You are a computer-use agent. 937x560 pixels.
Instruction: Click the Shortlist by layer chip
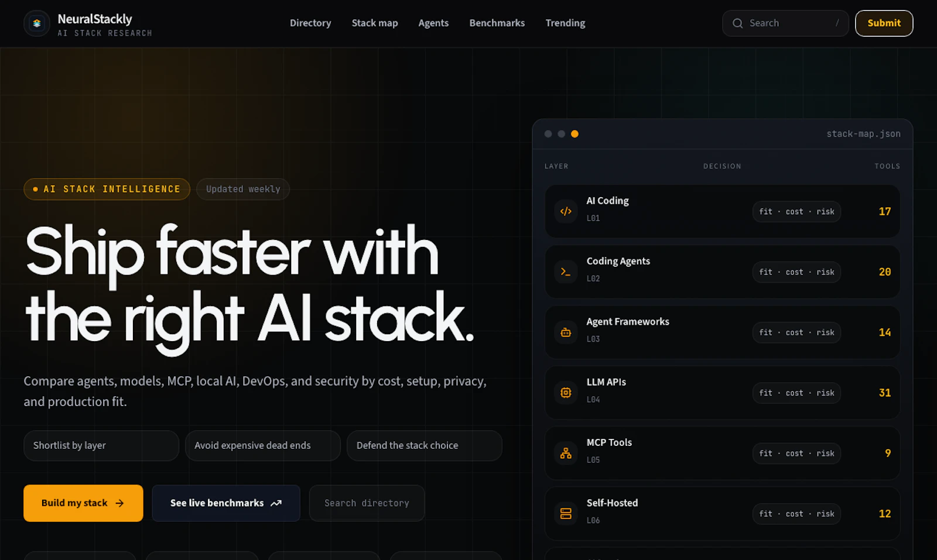(101, 446)
